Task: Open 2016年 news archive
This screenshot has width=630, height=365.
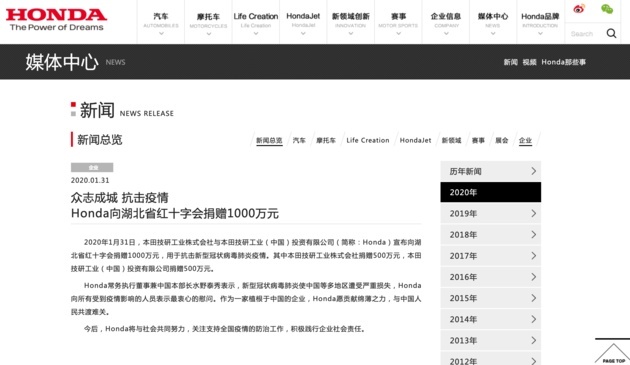Action: (x=491, y=277)
